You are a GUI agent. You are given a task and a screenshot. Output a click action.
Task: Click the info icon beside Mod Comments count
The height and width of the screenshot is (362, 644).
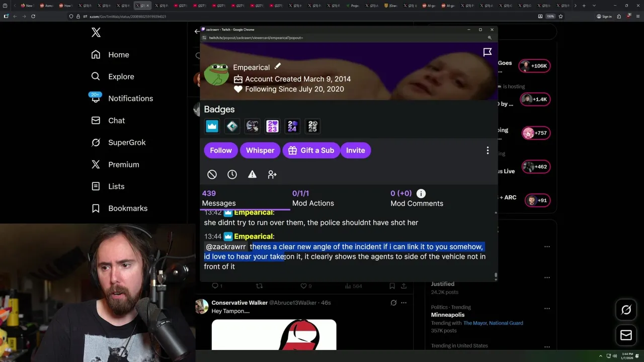pos(421,193)
